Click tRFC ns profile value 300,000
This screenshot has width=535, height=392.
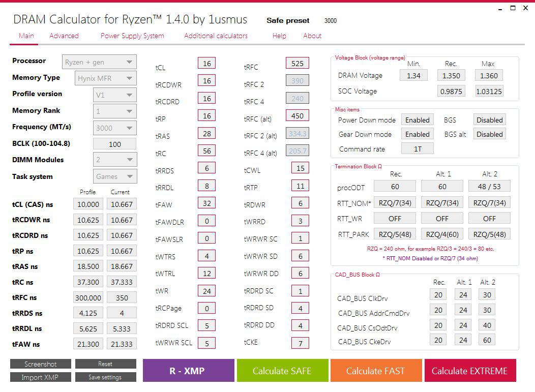88,297
